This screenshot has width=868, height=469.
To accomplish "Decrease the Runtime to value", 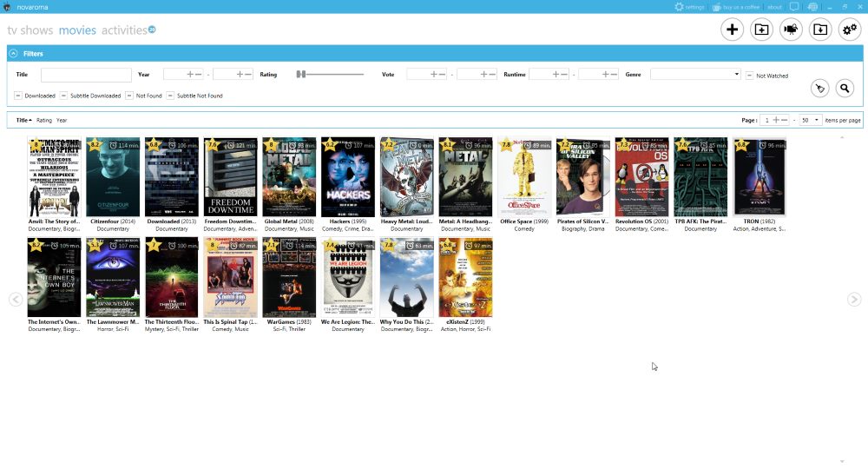I will [614, 74].
